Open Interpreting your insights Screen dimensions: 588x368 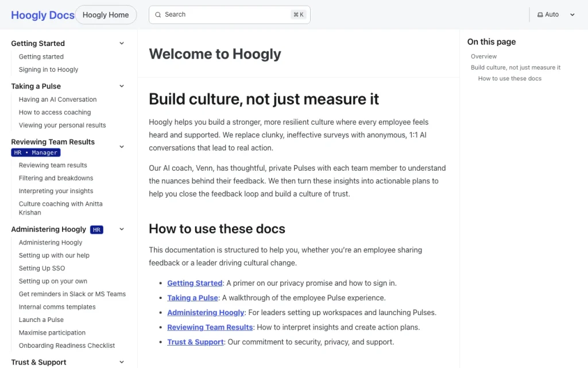56,191
